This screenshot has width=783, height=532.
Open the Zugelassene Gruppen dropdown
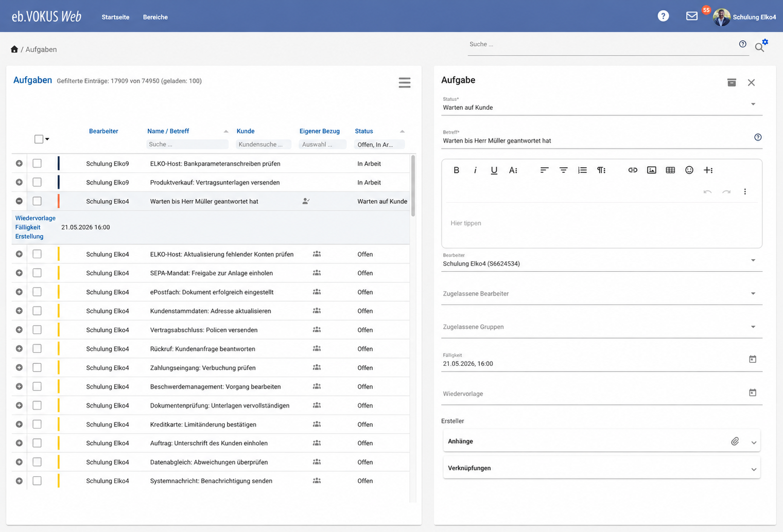[602, 327]
